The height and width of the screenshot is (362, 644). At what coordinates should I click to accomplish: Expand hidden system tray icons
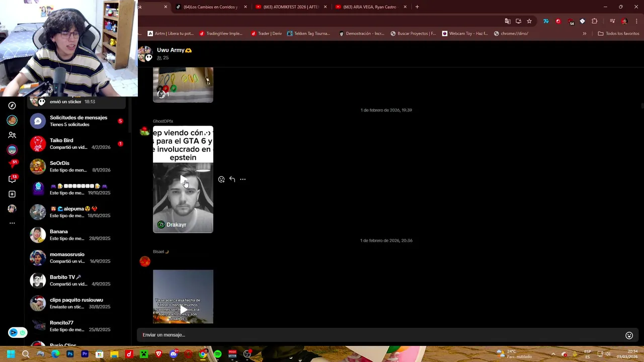click(553, 354)
